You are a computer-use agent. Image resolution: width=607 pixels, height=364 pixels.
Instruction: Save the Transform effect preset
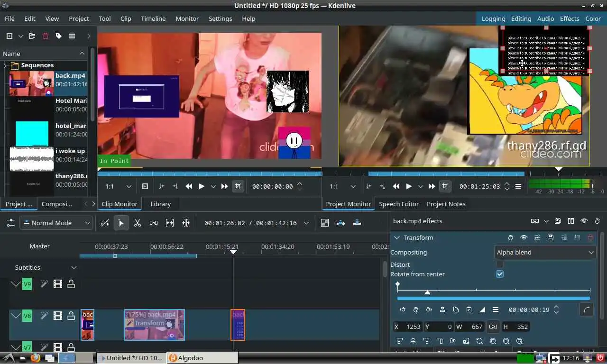point(551,237)
